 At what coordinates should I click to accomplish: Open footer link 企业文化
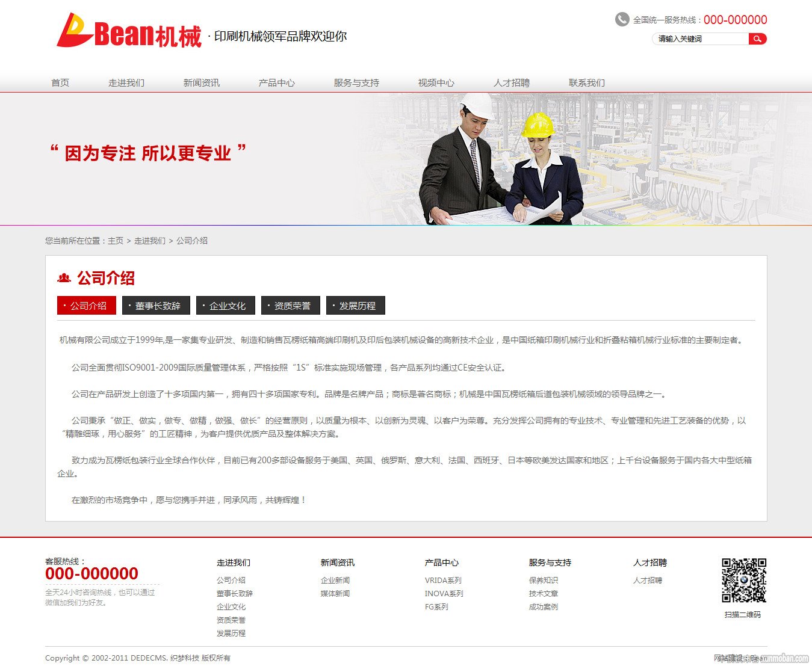coord(231,607)
